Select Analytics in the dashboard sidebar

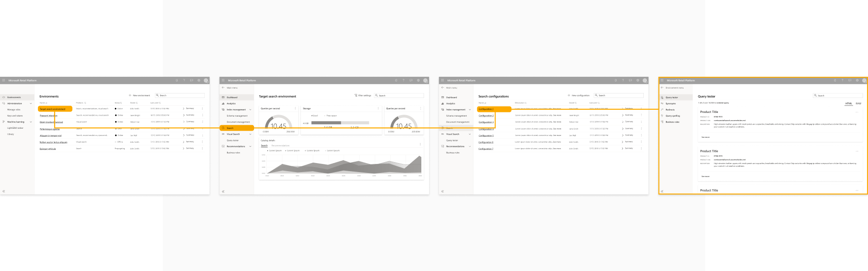[231, 103]
